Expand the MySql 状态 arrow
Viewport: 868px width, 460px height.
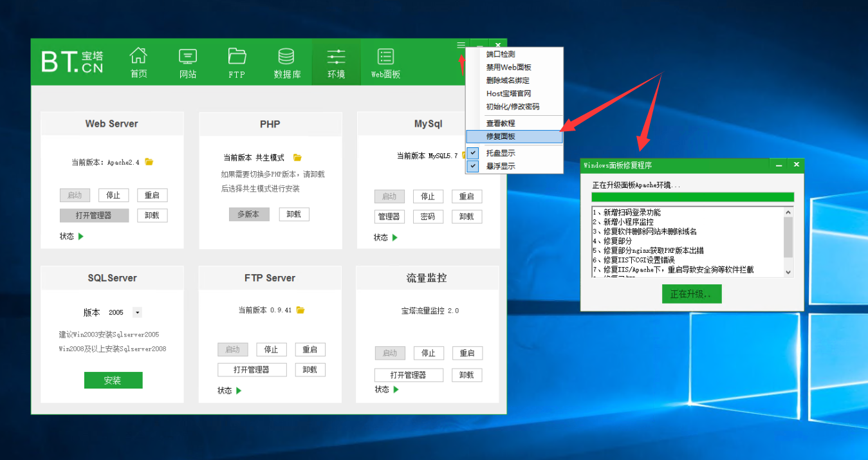395,237
